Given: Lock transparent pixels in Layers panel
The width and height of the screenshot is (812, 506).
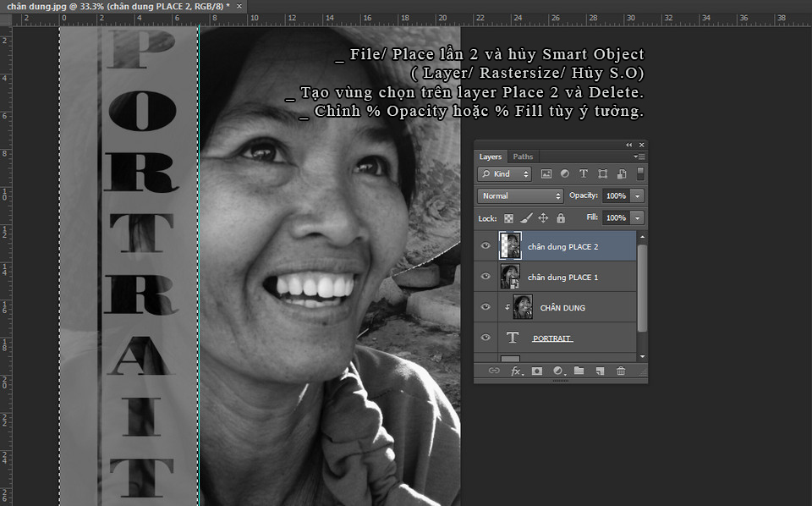Looking at the screenshot, I should [508, 218].
